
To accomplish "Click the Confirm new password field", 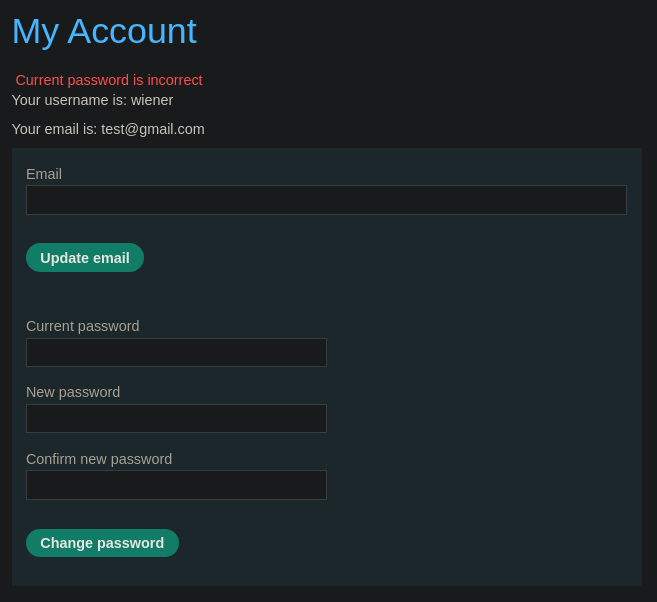I will tap(176, 485).
